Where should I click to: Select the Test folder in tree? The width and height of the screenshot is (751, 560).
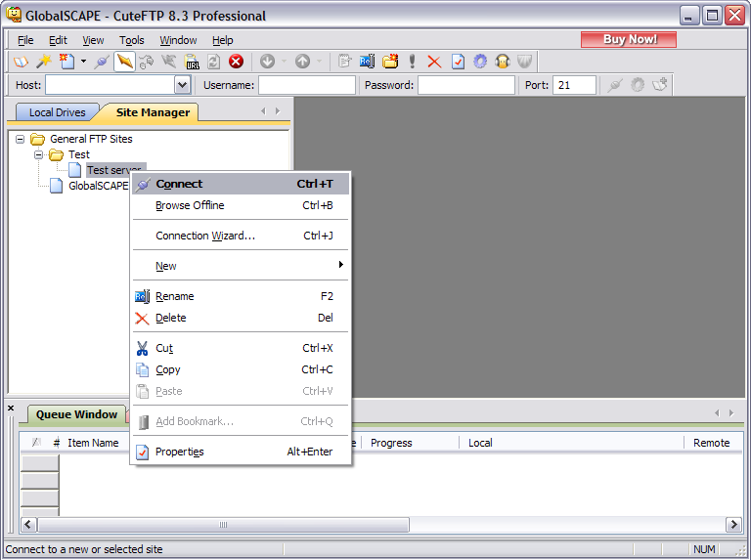tap(78, 154)
